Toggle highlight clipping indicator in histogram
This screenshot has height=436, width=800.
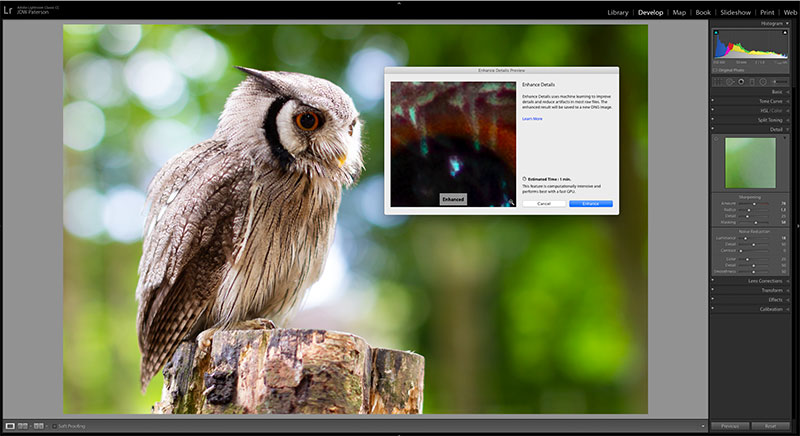(785, 33)
